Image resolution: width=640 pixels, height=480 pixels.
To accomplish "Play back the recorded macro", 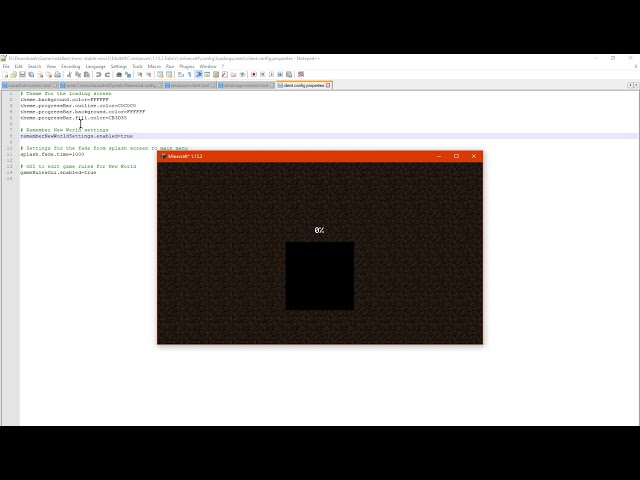I will [x=271, y=75].
